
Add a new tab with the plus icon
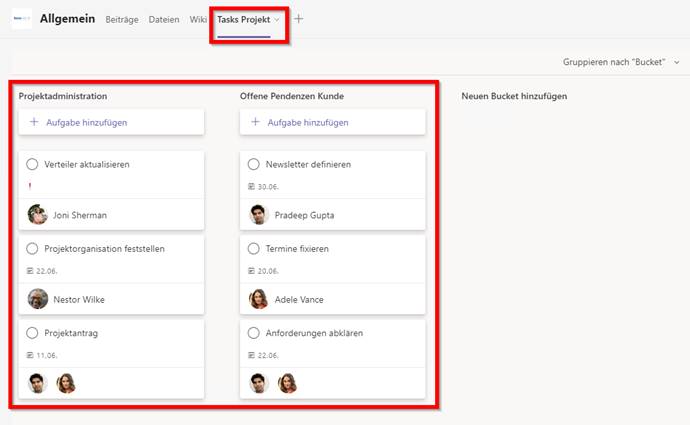[x=298, y=19]
